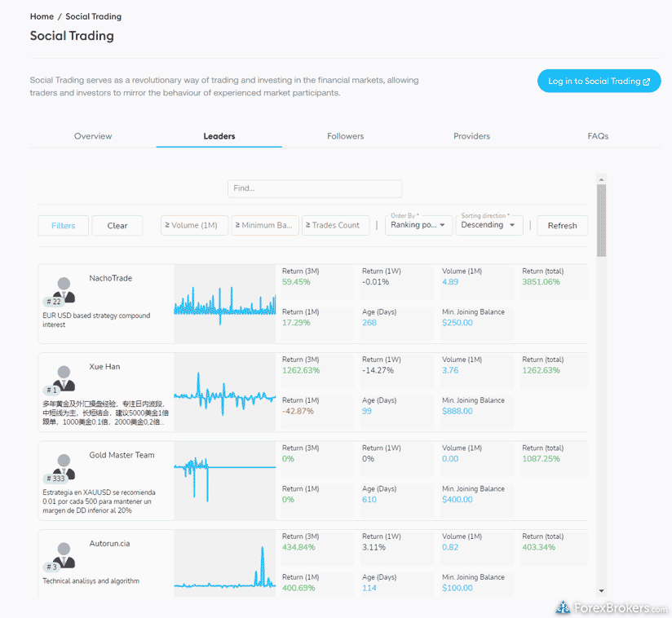Click the Refresh button
Screen dimensions: 672x618
click(562, 226)
